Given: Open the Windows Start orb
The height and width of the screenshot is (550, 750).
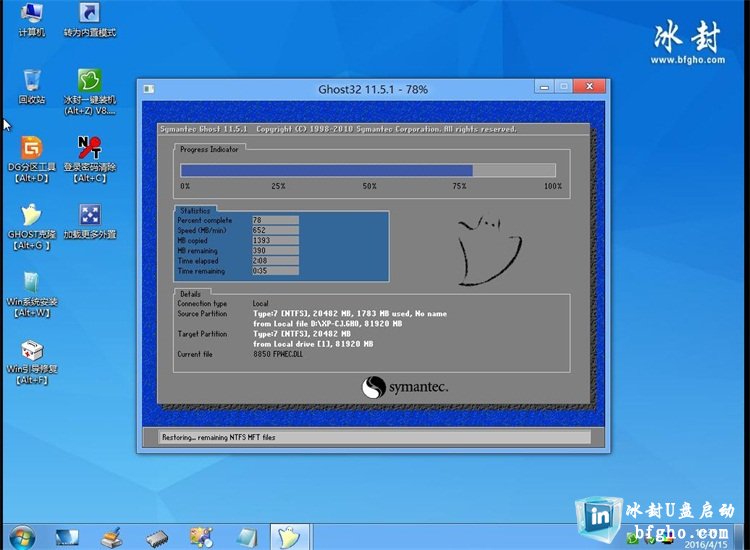Looking at the screenshot, I should [22, 537].
